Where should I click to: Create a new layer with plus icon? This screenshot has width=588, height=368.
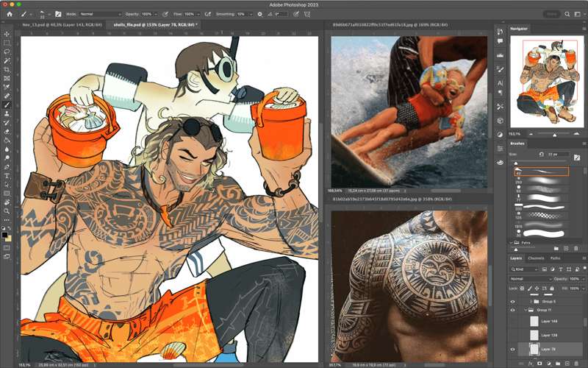[567, 364]
